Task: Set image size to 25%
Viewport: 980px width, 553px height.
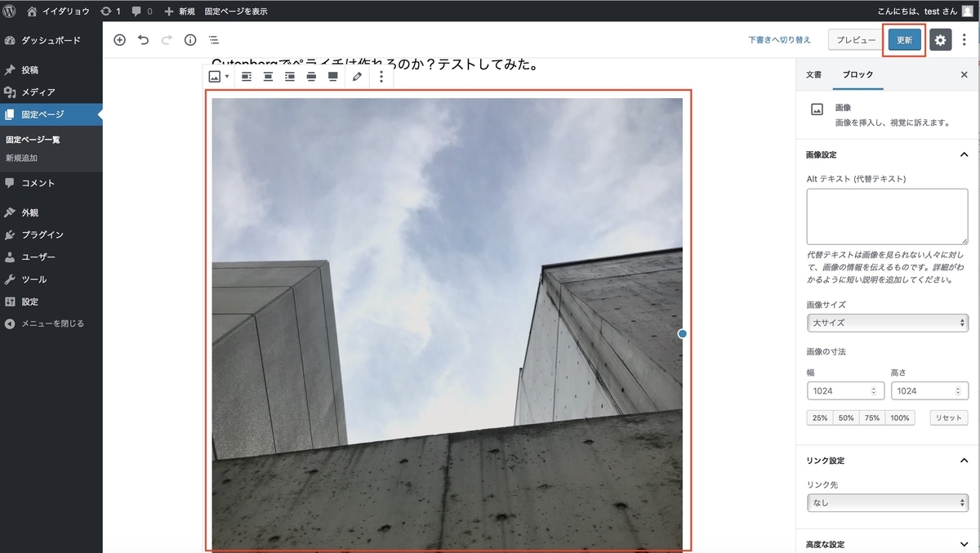Action: point(819,417)
